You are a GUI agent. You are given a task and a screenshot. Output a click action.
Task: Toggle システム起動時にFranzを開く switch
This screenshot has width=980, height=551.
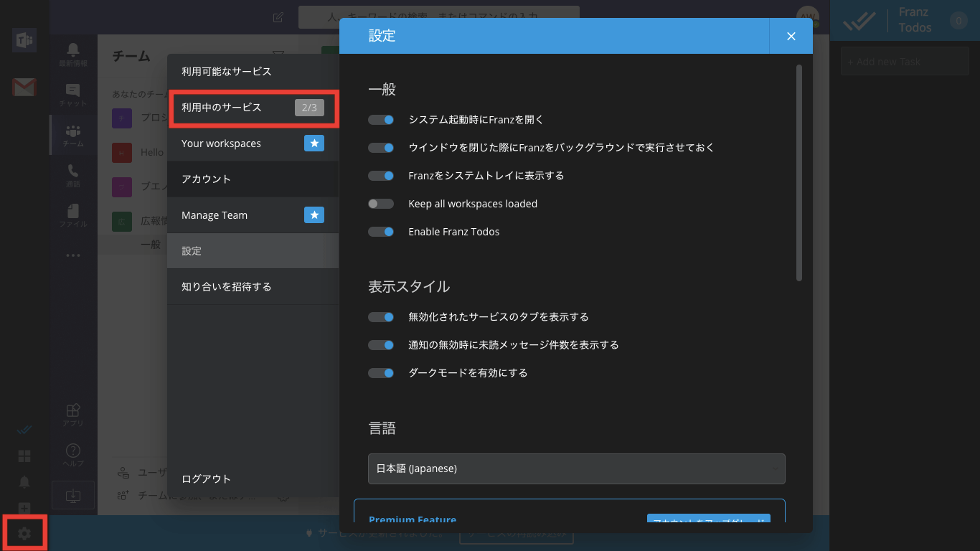point(381,120)
